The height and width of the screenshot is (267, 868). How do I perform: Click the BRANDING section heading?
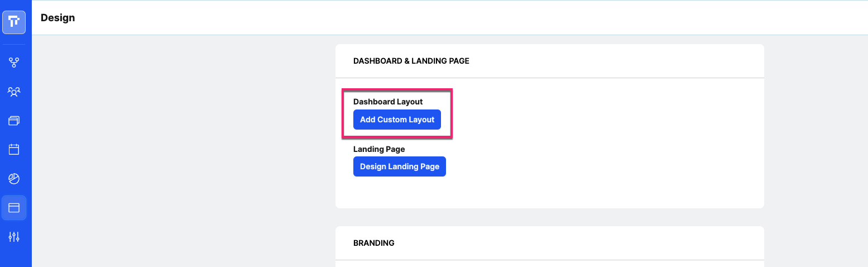pos(374,243)
